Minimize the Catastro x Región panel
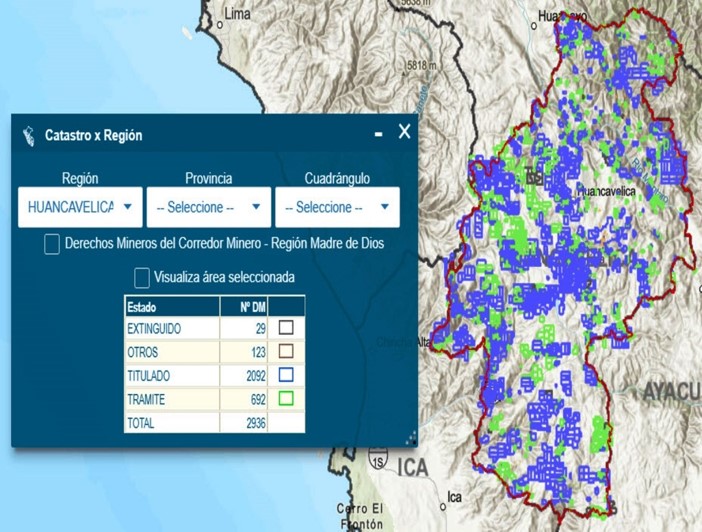The image size is (702, 532). click(378, 134)
